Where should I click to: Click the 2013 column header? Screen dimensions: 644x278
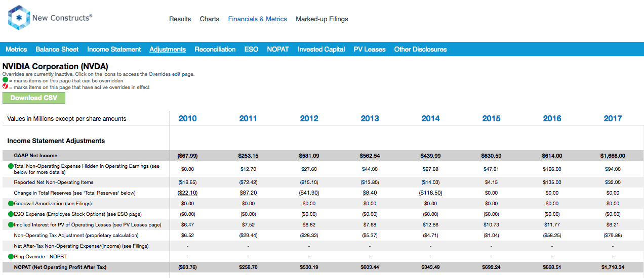click(370, 119)
